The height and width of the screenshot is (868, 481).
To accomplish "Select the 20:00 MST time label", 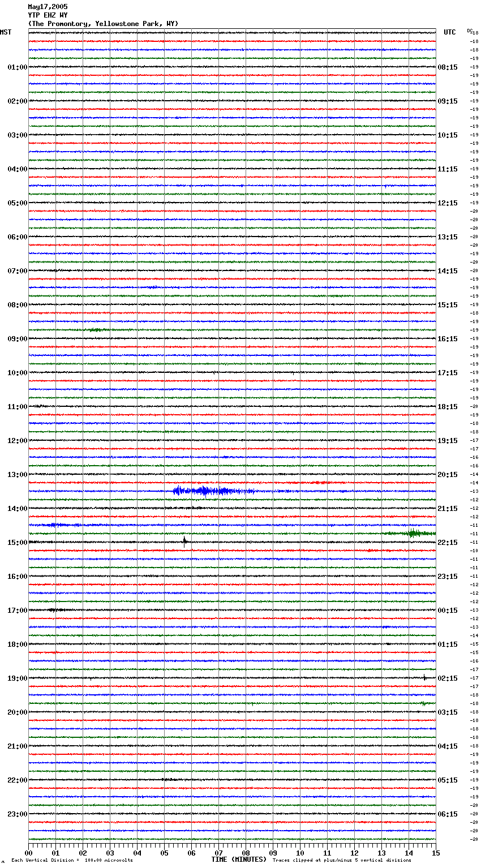I will click(18, 712).
